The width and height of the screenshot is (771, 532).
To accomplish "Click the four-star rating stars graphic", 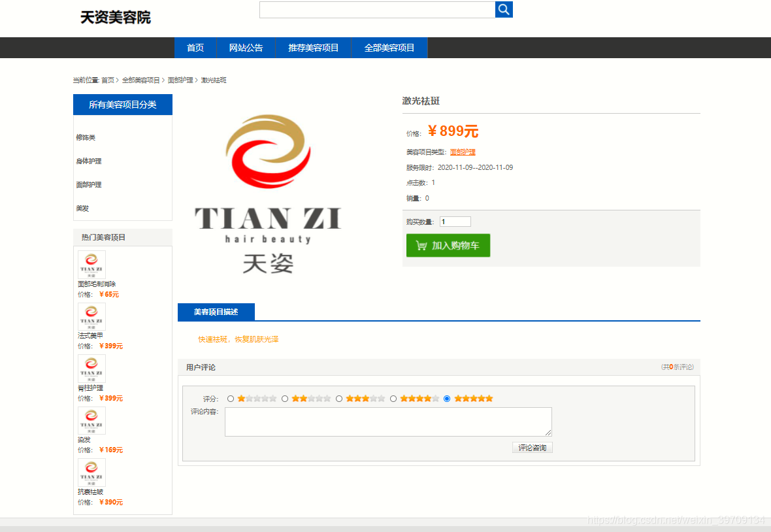I will 419,399.
